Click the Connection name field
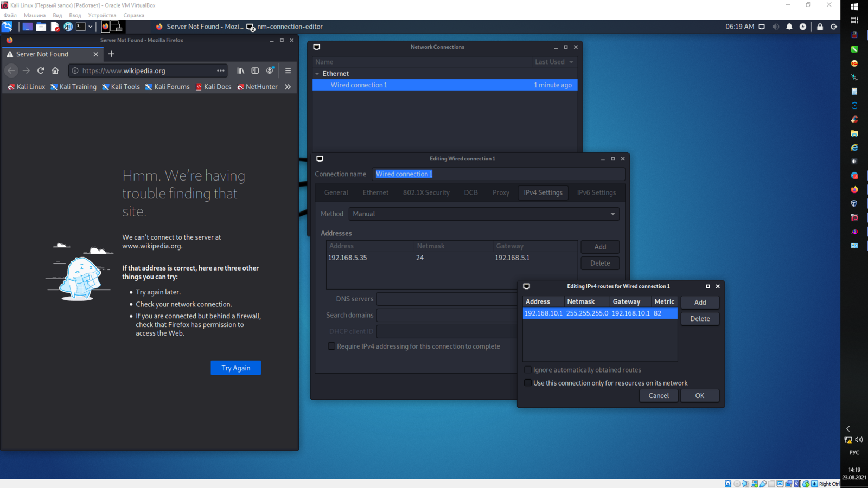This screenshot has width=868, height=488. (499, 174)
